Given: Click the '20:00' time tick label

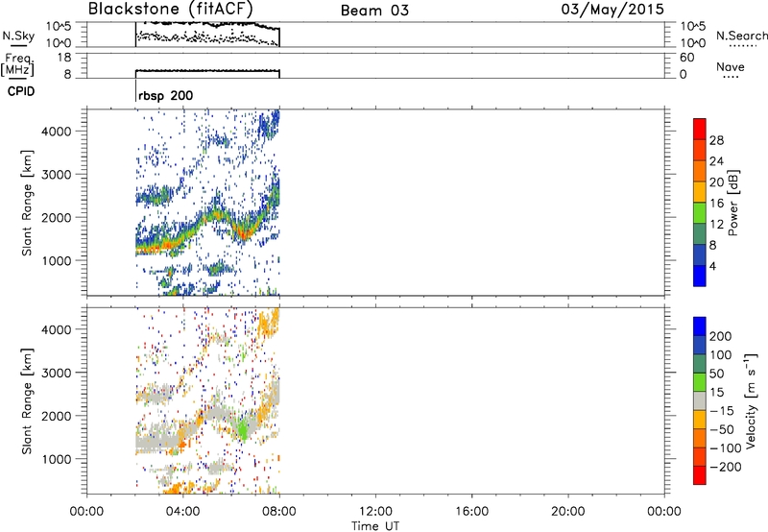Looking at the screenshot, I should coord(567,512).
